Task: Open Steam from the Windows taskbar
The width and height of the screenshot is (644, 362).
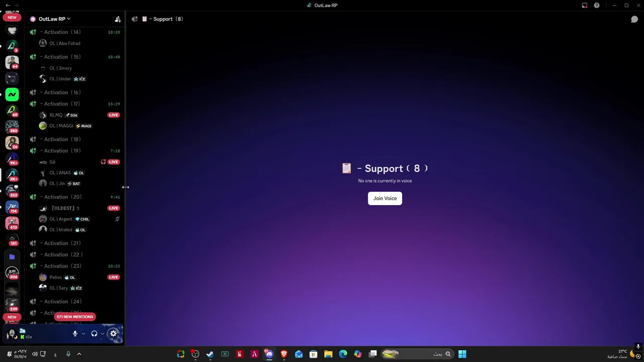Action: (210, 354)
